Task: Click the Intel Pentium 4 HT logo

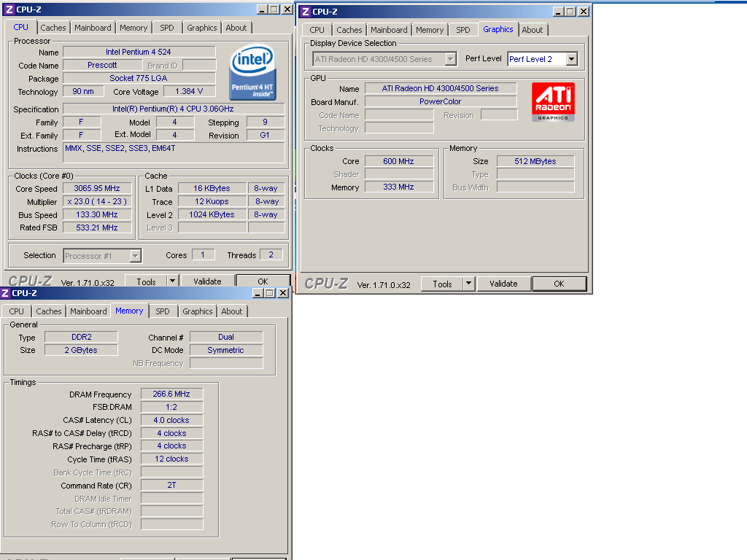Action: point(252,72)
